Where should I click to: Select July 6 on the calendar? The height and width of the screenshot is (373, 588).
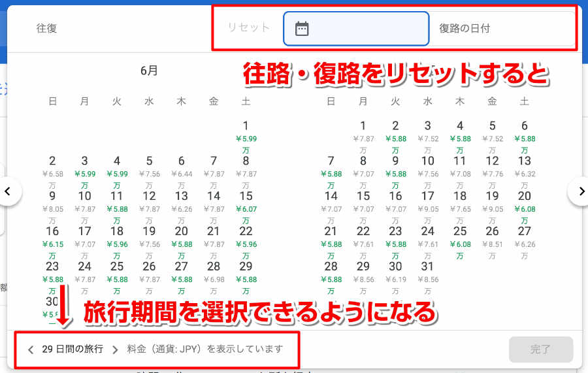tap(524, 137)
